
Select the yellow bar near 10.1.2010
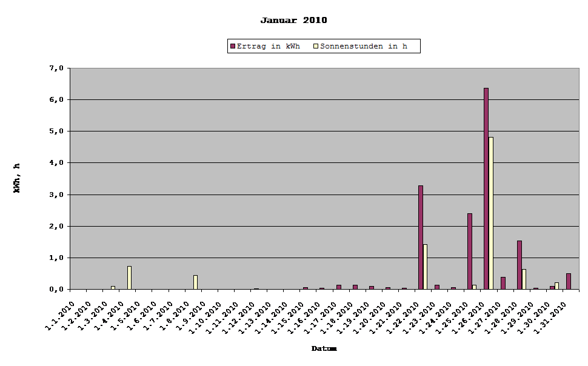(195, 282)
